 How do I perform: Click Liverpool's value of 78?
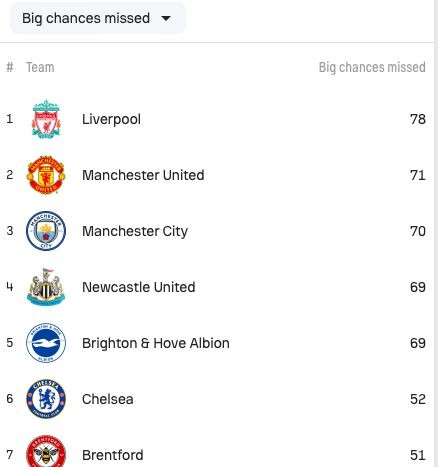[418, 119]
